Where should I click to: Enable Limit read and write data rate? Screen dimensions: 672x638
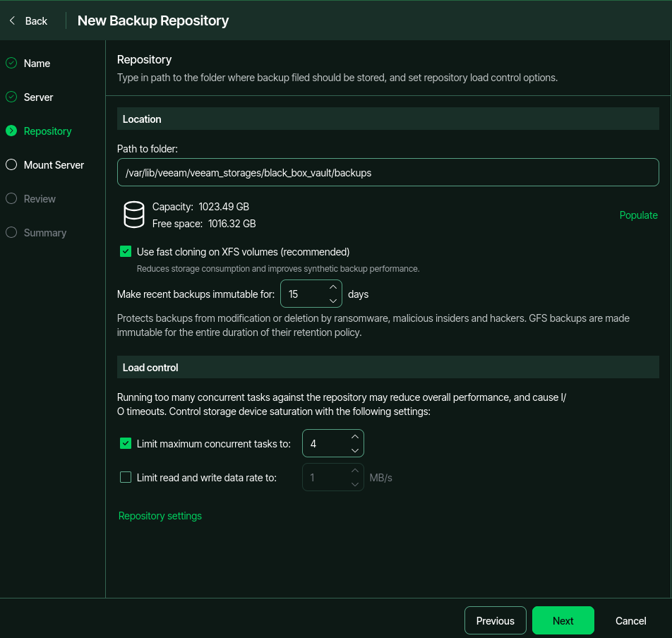click(126, 477)
